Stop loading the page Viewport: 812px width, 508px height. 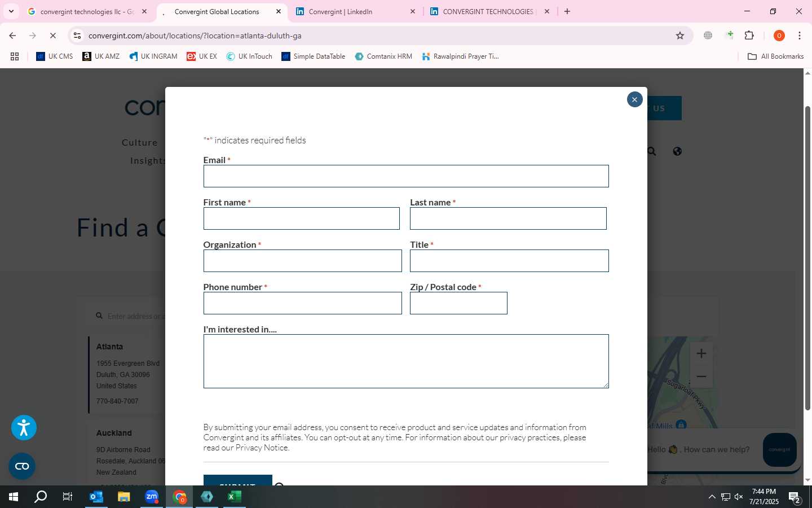[x=53, y=36]
